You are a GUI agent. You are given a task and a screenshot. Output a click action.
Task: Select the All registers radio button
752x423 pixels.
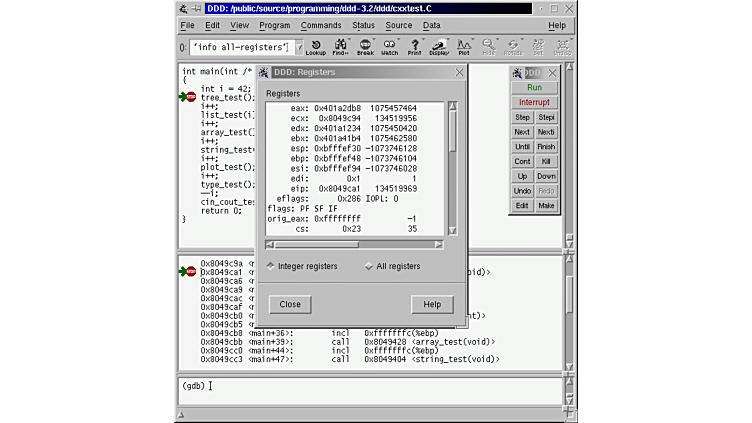click(369, 266)
